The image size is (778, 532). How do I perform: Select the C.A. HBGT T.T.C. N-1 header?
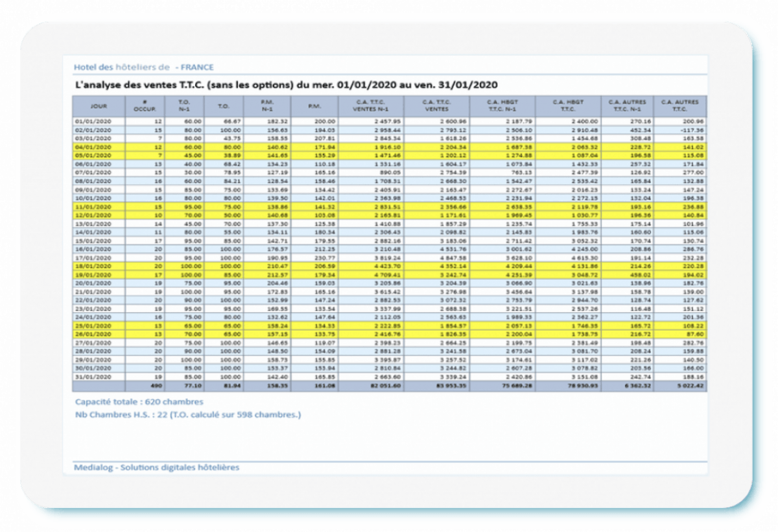click(509, 106)
